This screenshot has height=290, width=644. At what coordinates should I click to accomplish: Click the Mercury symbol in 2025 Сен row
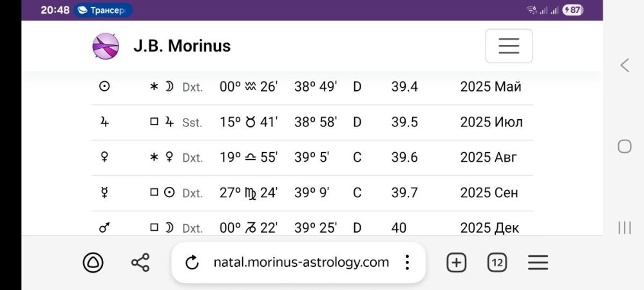pos(104,193)
